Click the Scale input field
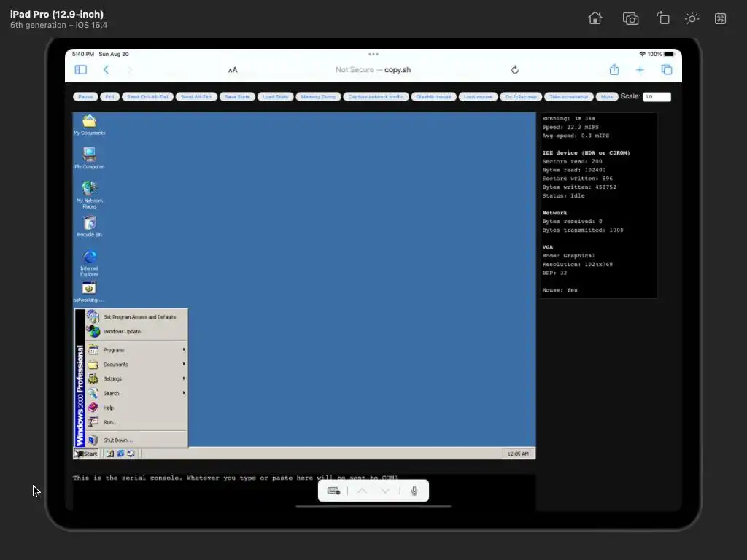Viewport: 747px width, 560px height. click(657, 97)
